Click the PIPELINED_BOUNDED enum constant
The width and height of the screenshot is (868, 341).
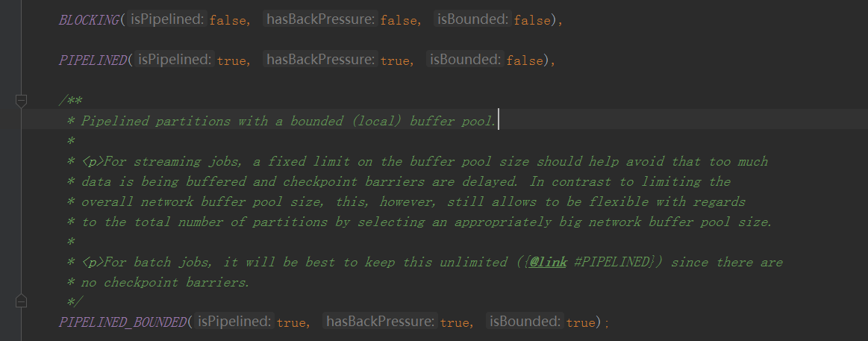[x=123, y=322]
